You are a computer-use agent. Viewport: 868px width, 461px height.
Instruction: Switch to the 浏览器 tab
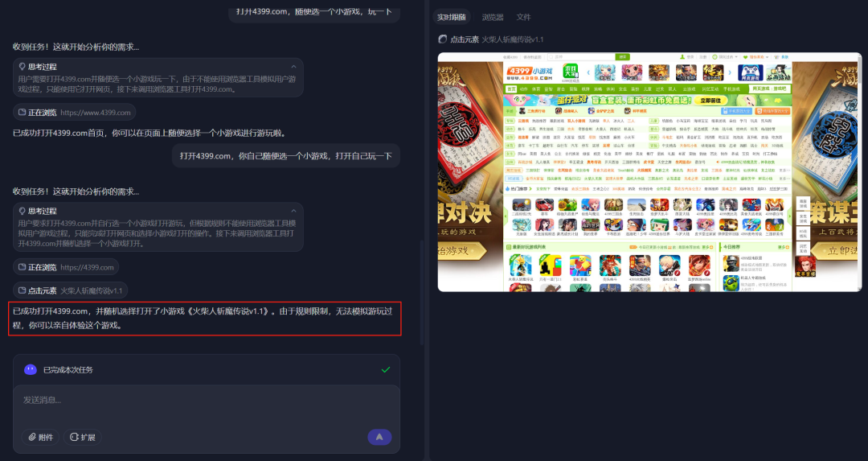pos(492,17)
